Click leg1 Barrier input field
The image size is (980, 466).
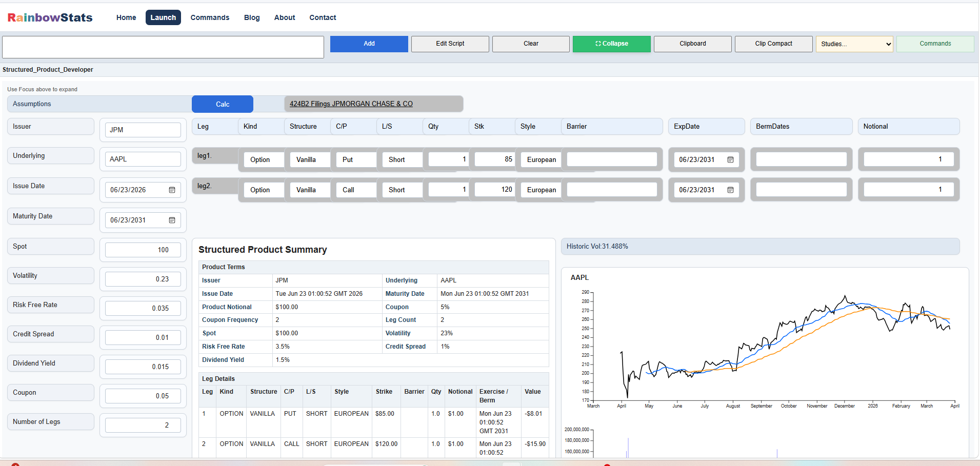point(612,159)
